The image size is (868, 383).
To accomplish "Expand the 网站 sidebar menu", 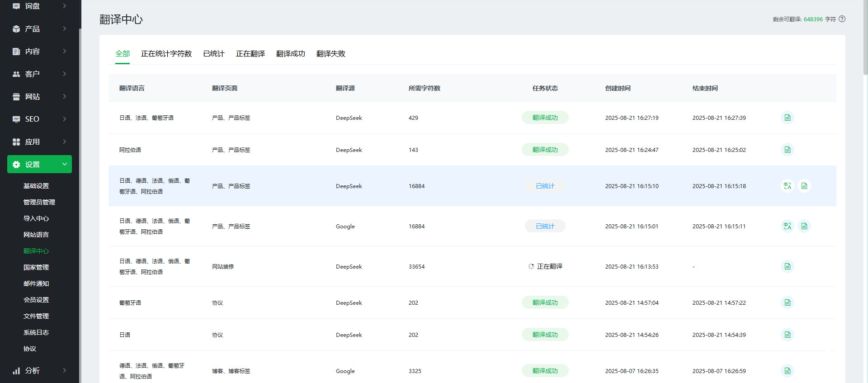I will tap(39, 97).
